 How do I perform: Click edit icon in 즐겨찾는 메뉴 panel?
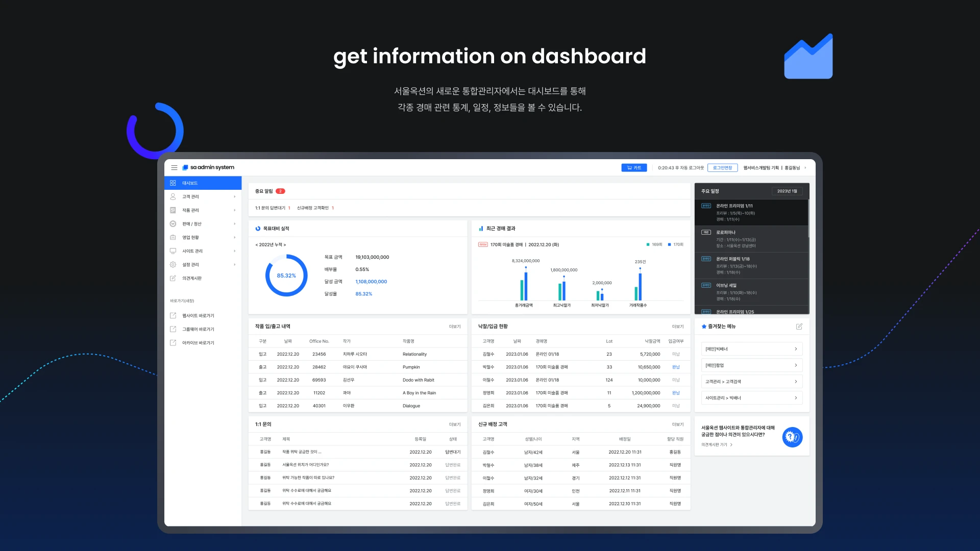click(x=799, y=327)
